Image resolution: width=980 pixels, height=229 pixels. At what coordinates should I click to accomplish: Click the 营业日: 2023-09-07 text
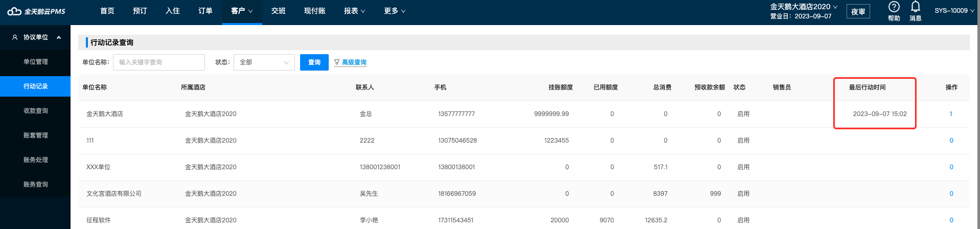801,16
